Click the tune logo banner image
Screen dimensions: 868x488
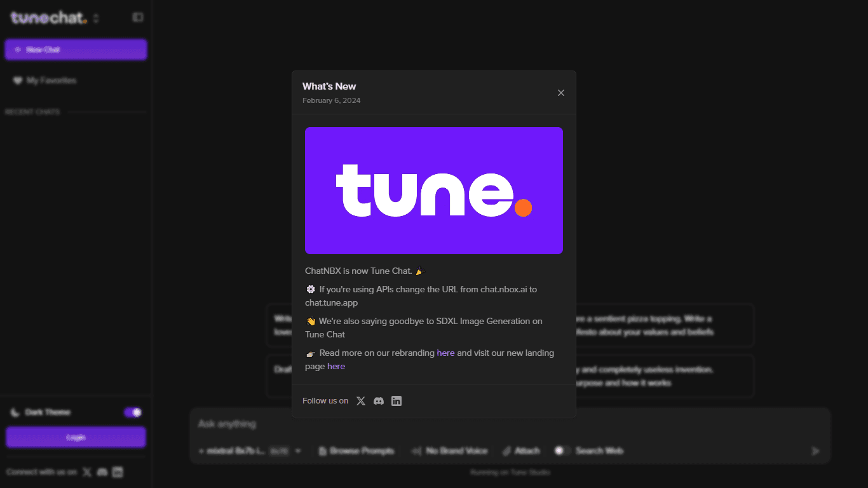(x=434, y=191)
